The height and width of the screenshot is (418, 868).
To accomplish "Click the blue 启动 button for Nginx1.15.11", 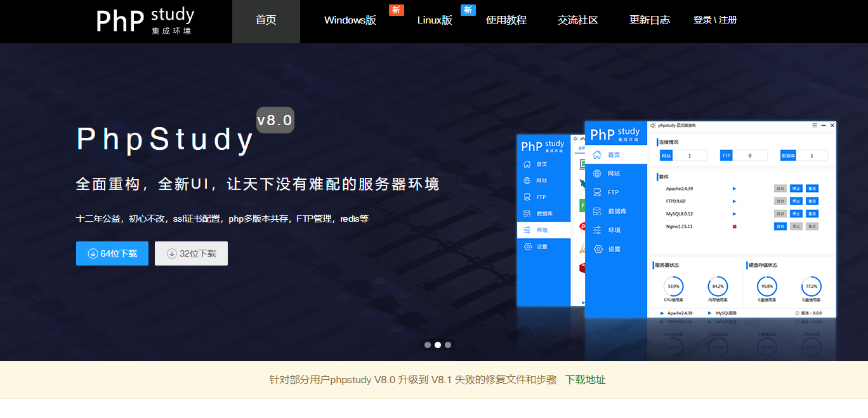I will coord(780,226).
